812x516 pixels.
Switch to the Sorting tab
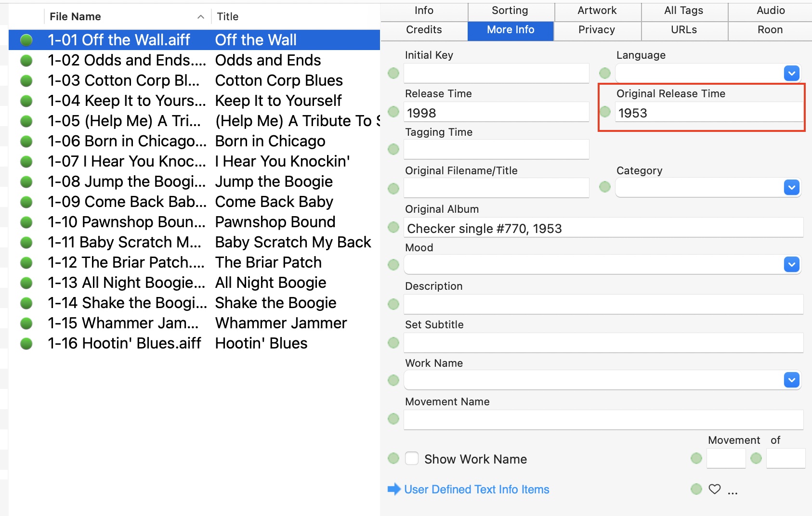[x=510, y=11]
